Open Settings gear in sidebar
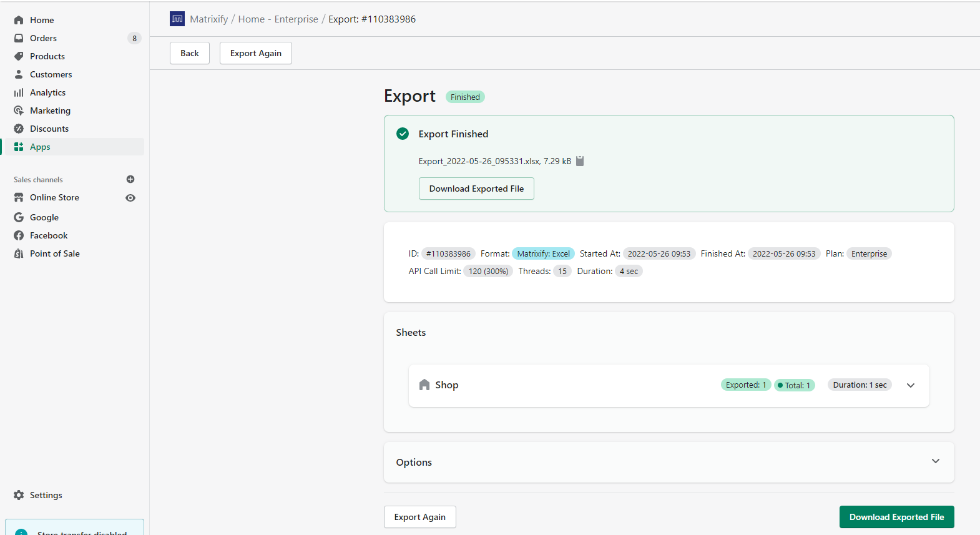The image size is (980, 535). pyautogui.click(x=19, y=495)
